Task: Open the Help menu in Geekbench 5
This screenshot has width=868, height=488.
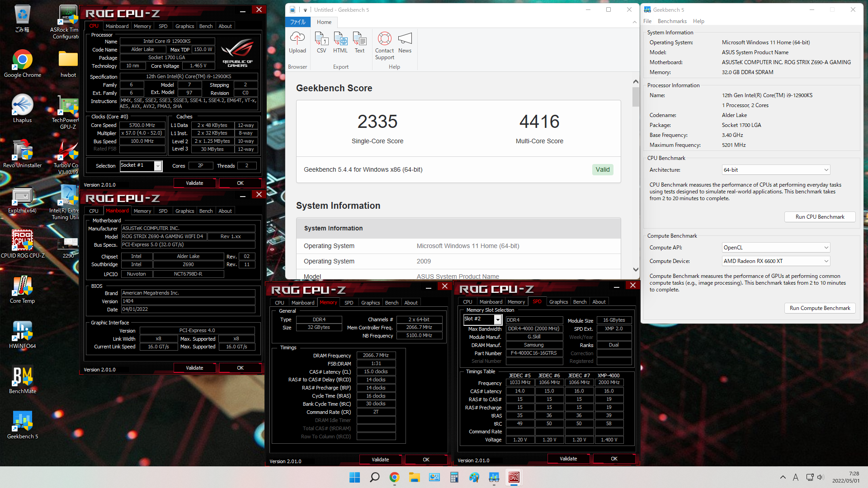Action: point(698,21)
